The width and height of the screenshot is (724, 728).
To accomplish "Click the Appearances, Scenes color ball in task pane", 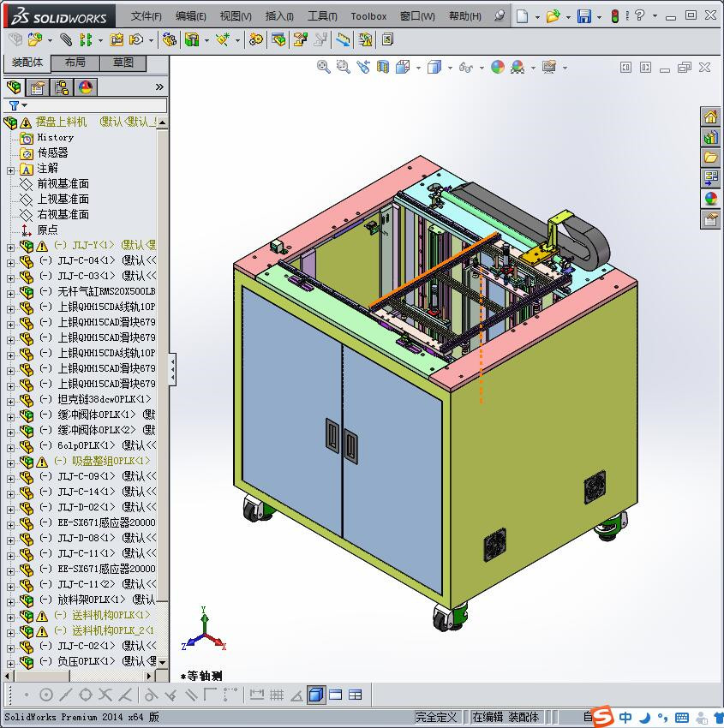I will point(710,198).
